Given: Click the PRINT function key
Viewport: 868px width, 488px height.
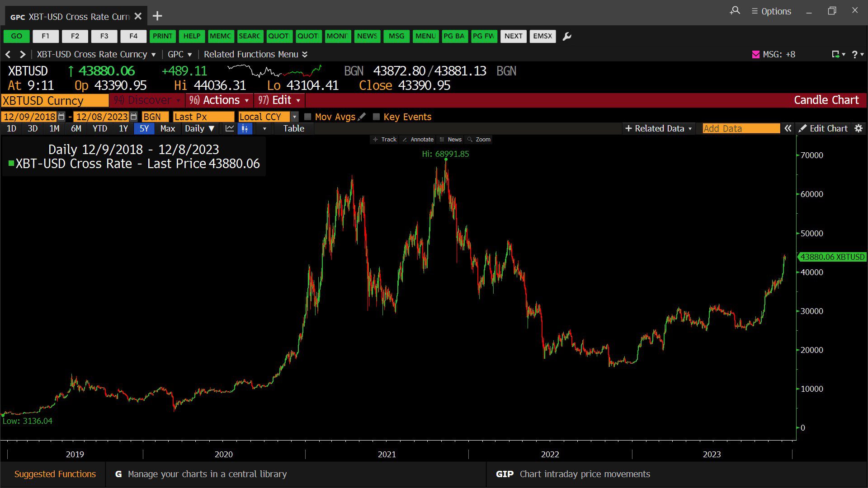Looking at the screenshot, I should pos(162,36).
